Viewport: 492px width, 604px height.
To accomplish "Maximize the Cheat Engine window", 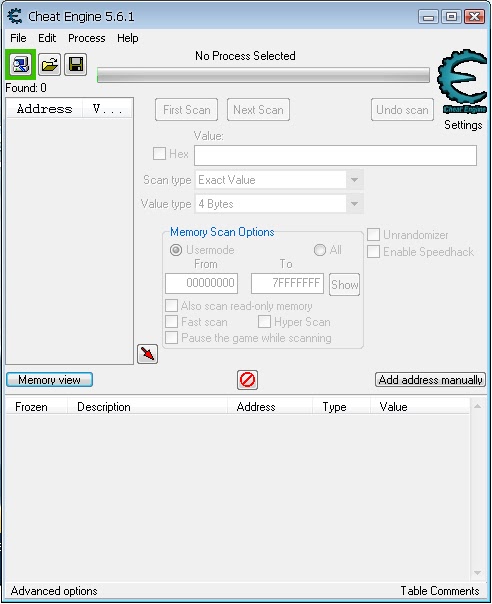I will click(x=451, y=17).
